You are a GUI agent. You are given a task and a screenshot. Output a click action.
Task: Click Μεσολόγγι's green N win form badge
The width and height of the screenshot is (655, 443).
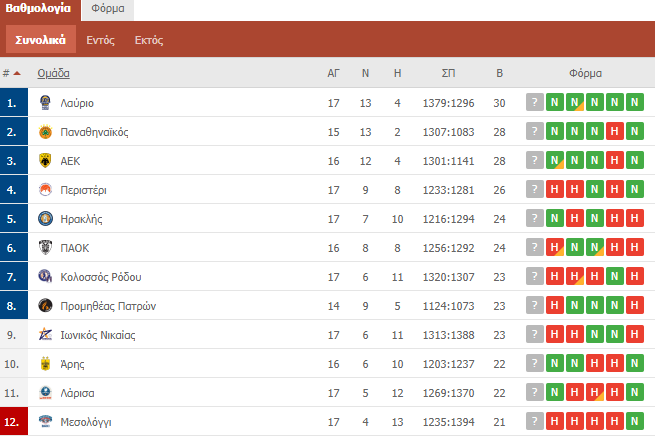(635, 421)
